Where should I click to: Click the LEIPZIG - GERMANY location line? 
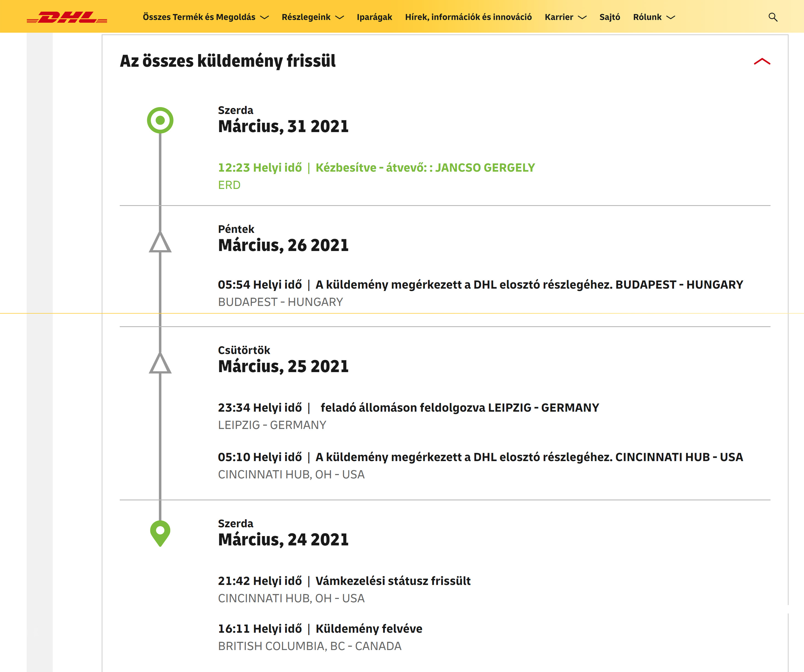click(x=272, y=425)
